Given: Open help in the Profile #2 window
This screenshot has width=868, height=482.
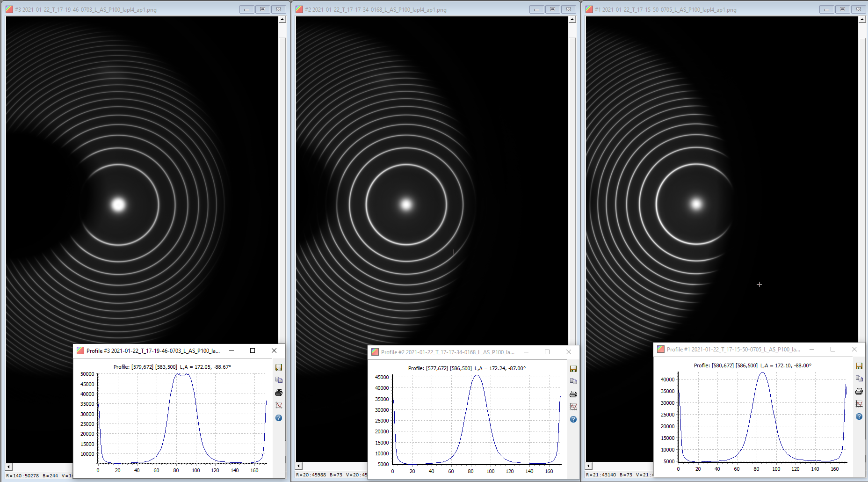Looking at the screenshot, I should [573, 419].
